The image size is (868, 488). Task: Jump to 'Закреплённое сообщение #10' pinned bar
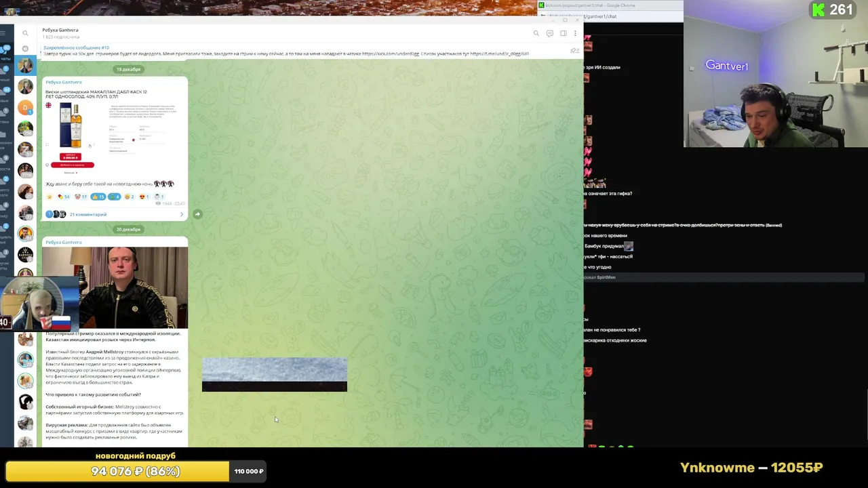pos(76,47)
